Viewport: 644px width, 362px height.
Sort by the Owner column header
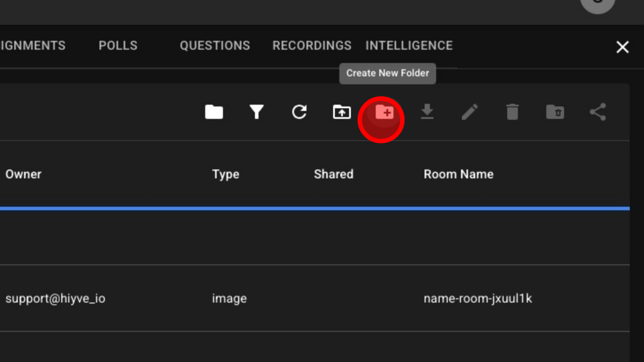point(23,174)
